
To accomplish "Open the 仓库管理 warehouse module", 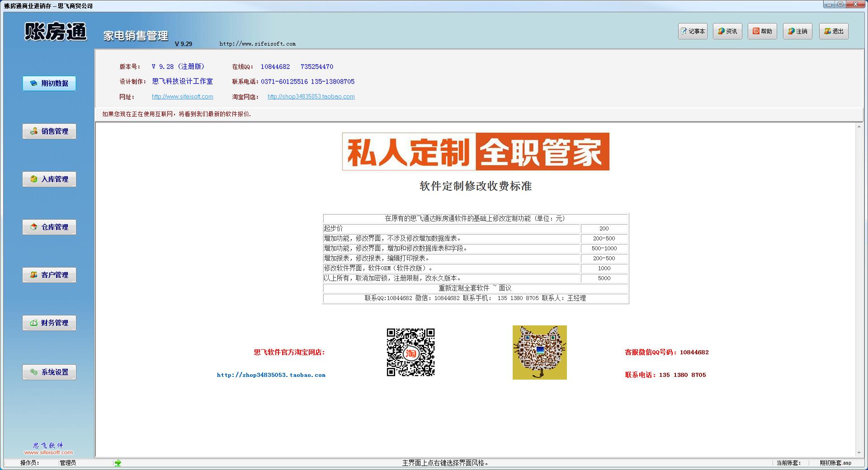I will pos(49,227).
